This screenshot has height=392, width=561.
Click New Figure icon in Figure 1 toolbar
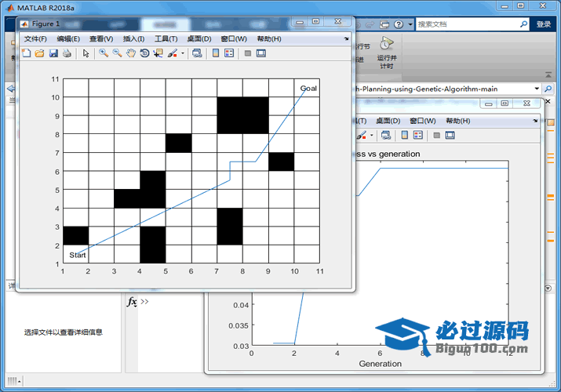[26, 53]
